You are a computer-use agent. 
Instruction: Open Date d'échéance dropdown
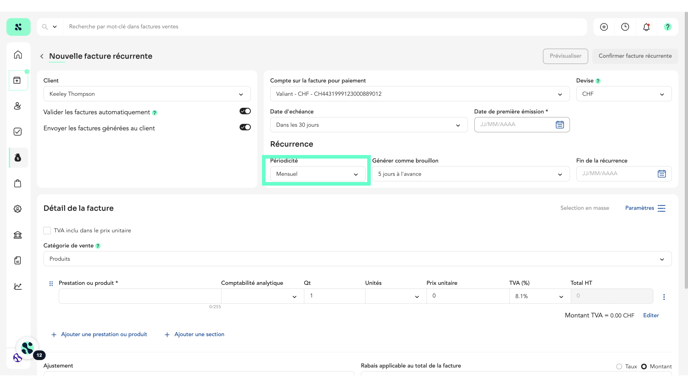point(369,125)
